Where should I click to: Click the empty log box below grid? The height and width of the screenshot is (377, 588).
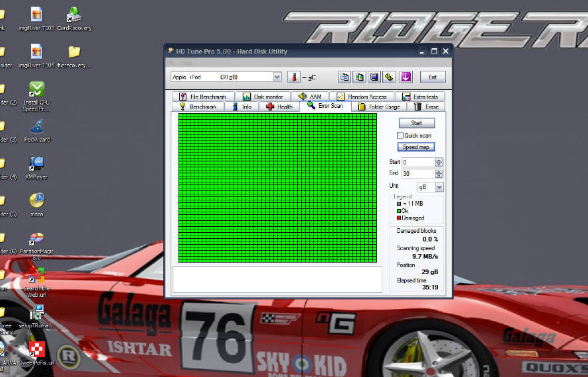click(277, 280)
